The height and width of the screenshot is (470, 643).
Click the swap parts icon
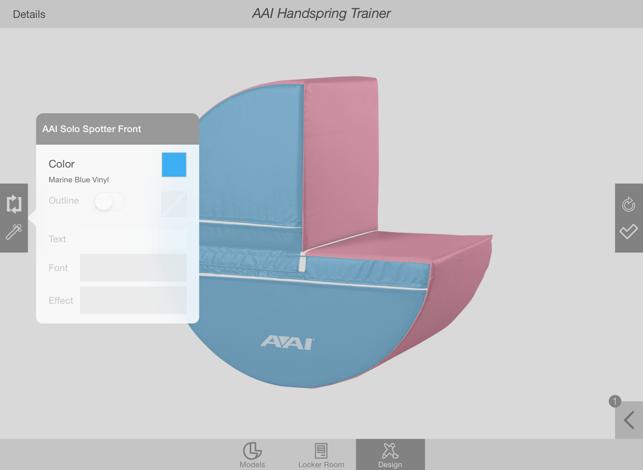[x=14, y=204]
